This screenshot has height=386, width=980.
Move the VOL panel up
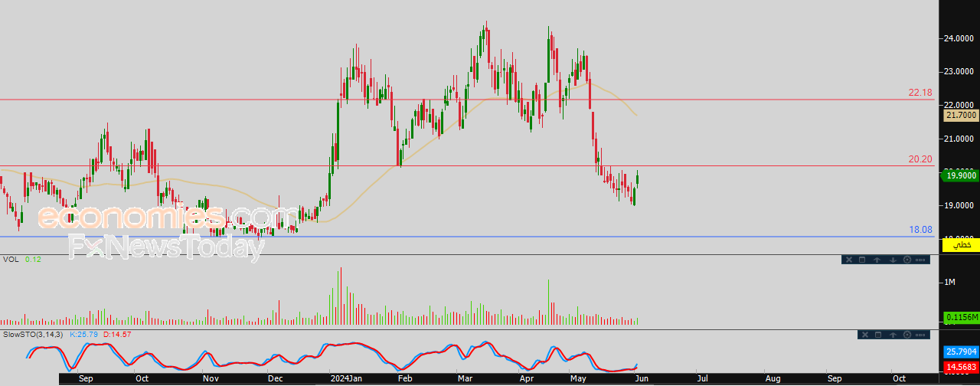[877, 260]
